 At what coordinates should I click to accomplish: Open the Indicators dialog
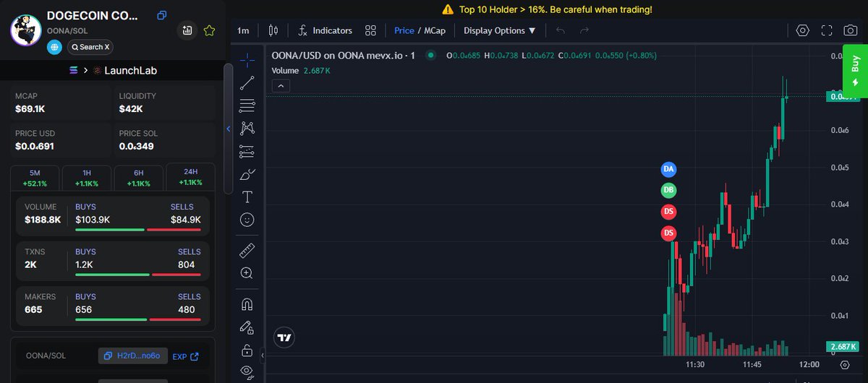(x=325, y=30)
